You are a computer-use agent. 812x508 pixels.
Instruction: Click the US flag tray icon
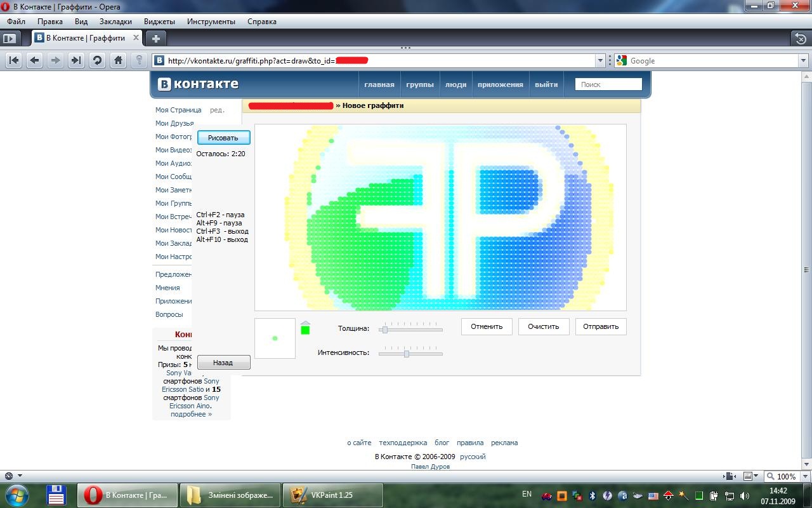pos(653,495)
